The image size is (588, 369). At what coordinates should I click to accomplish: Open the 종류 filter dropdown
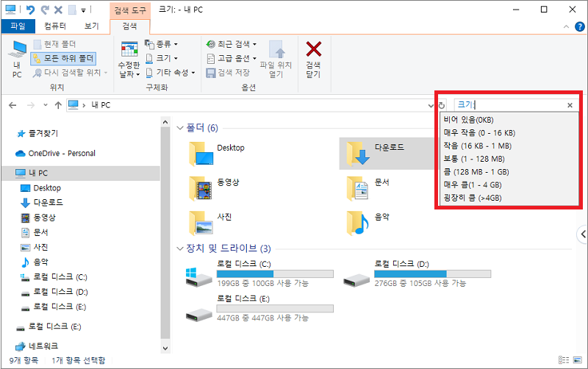[x=161, y=44]
